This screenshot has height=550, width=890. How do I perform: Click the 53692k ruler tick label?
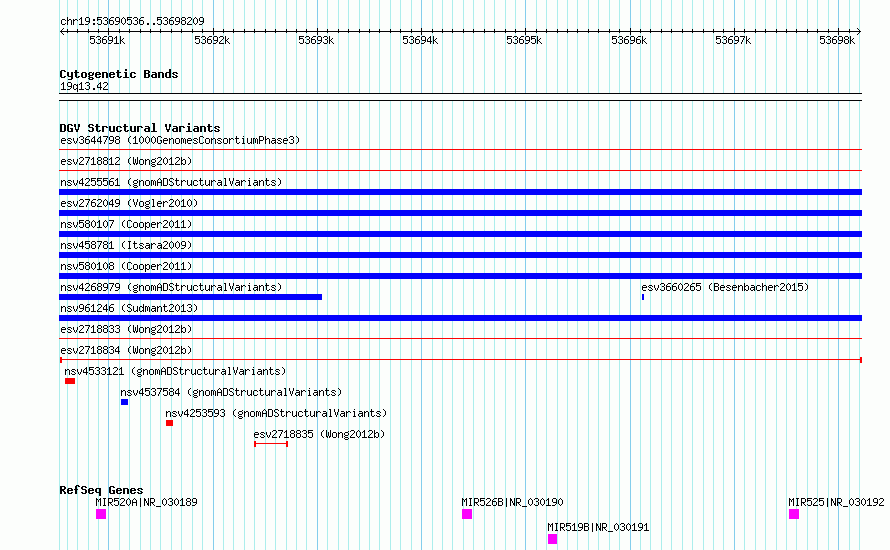pyautogui.click(x=212, y=40)
